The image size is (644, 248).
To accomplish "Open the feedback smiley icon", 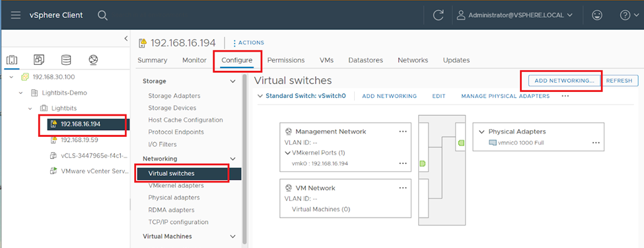I will [x=597, y=15].
